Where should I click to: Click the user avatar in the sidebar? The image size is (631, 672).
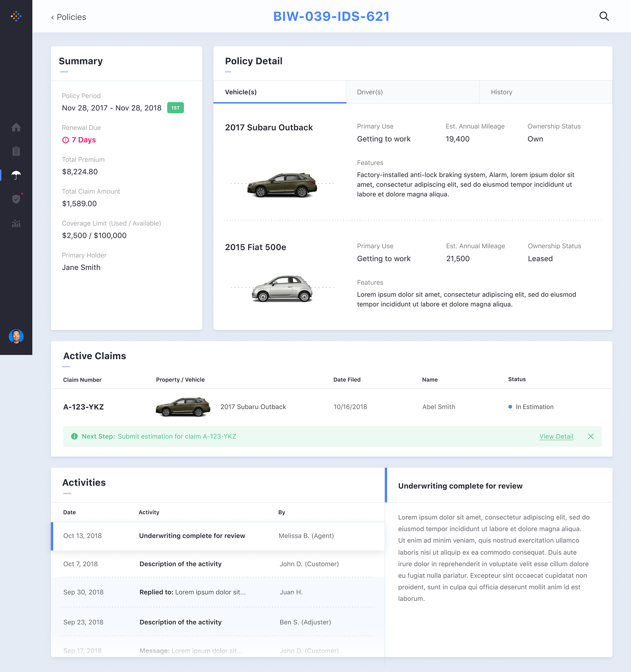point(16,336)
